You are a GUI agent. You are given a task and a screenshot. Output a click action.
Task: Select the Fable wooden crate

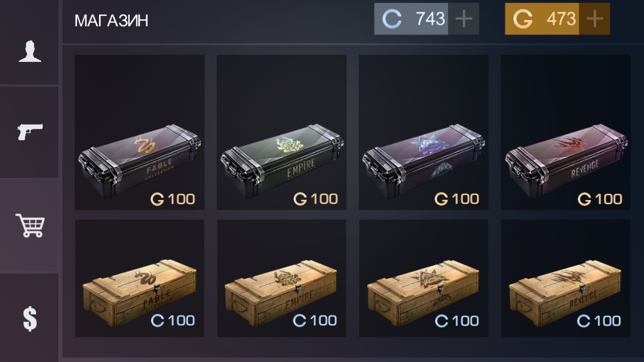tap(139, 278)
